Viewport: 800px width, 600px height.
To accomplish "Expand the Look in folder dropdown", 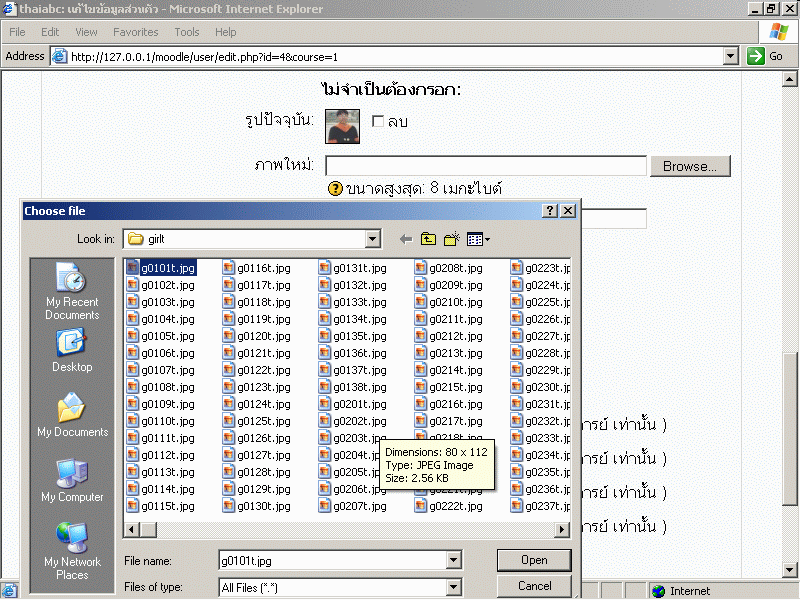I will click(372, 239).
